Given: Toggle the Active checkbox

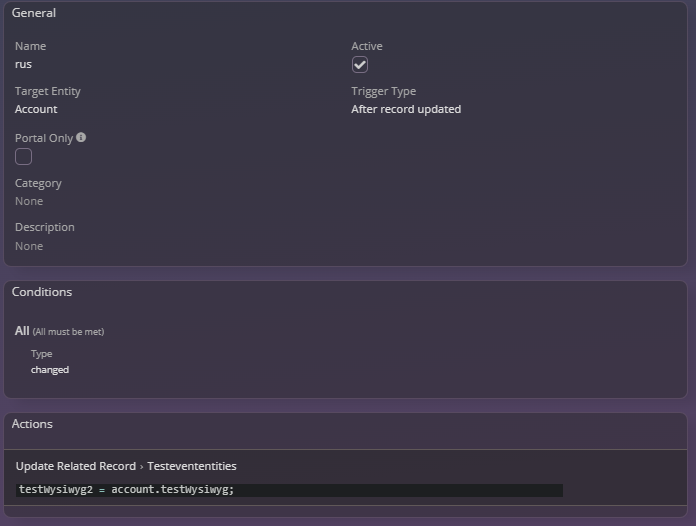Looking at the screenshot, I should pyautogui.click(x=360, y=65).
